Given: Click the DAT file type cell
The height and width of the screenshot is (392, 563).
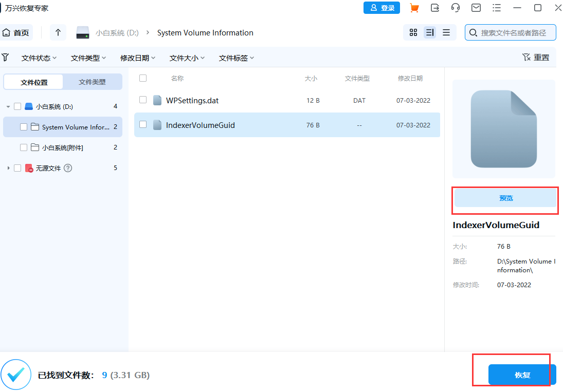Looking at the screenshot, I should click(359, 100).
